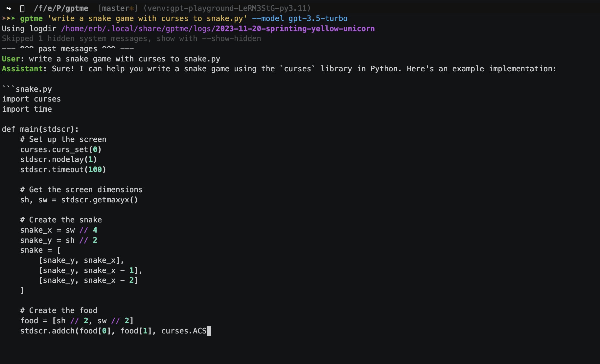Click the 'gpt-3.5-turbo' model name

pyautogui.click(x=318, y=19)
